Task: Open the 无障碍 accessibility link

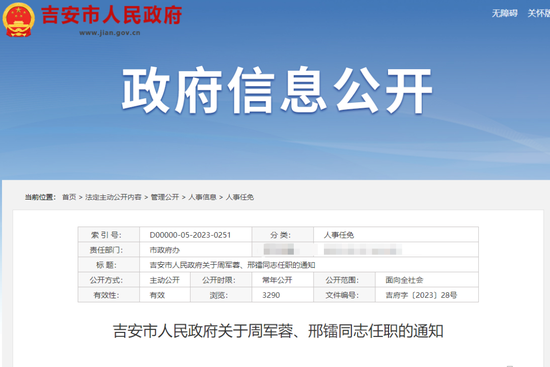Action: click(x=504, y=13)
